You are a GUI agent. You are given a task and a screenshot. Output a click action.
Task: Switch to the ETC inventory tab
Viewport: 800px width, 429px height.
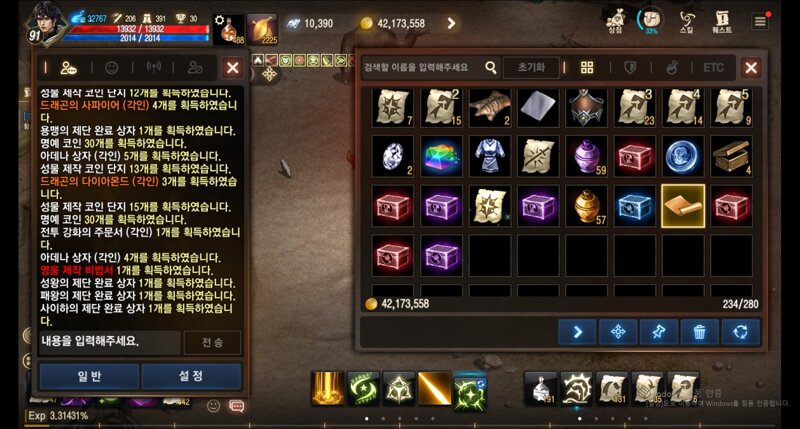click(x=713, y=67)
